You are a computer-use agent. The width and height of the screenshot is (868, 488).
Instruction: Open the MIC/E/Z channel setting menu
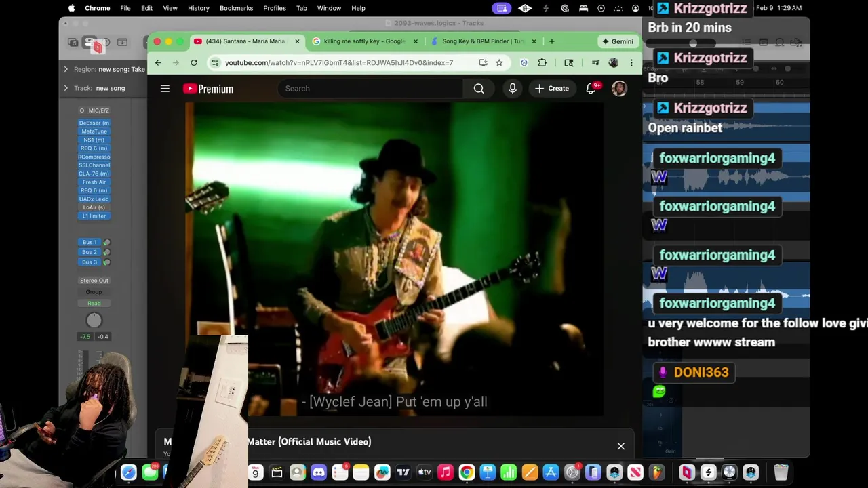click(94, 110)
